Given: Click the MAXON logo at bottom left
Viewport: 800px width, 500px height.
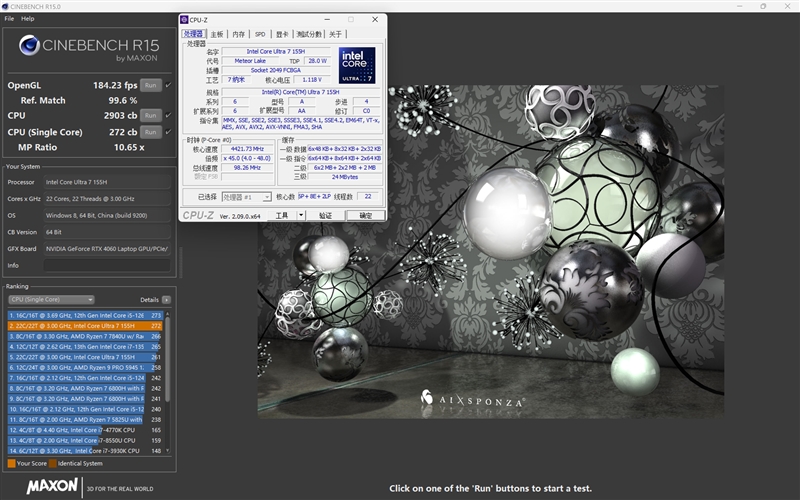Looking at the screenshot, I should pyautogui.click(x=53, y=486).
